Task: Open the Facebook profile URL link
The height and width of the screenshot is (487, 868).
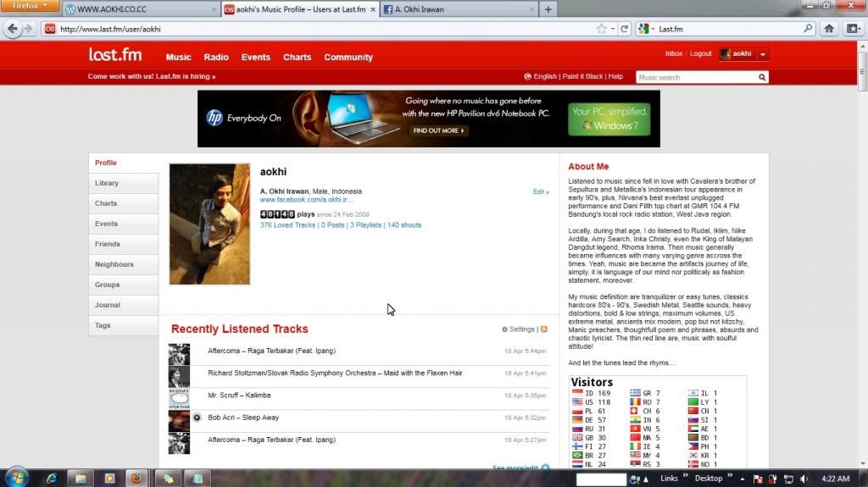Action: (305, 200)
